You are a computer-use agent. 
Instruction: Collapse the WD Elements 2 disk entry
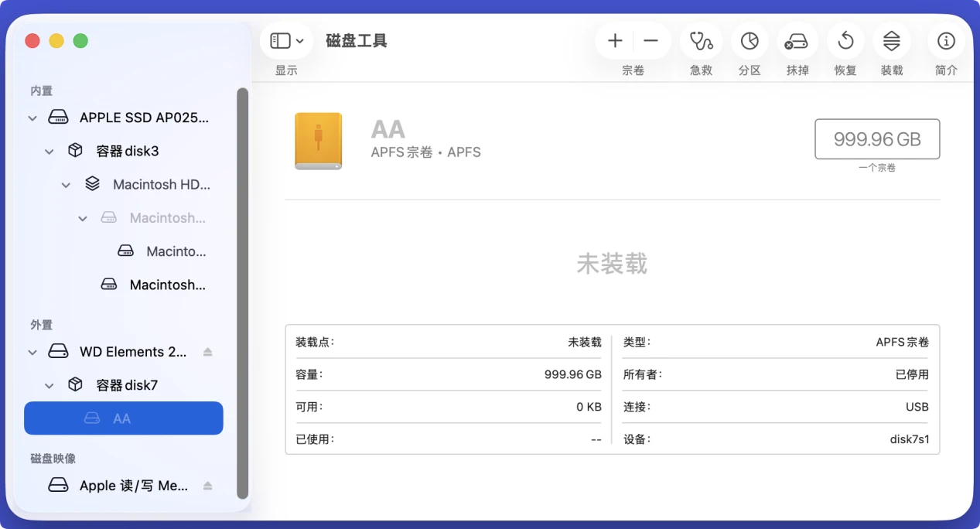click(x=32, y=351)
